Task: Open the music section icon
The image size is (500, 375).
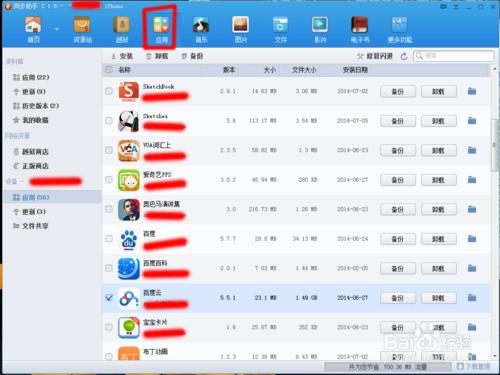Action: 201,25
